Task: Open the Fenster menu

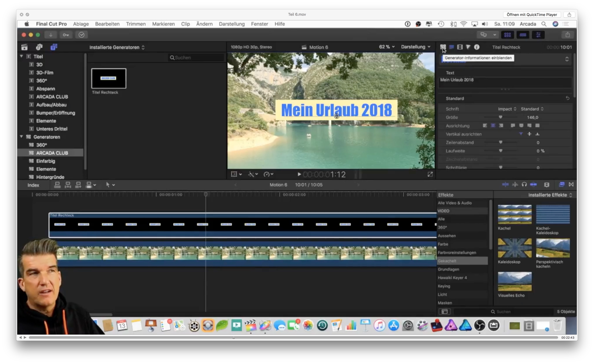Action: coord(259,24)
